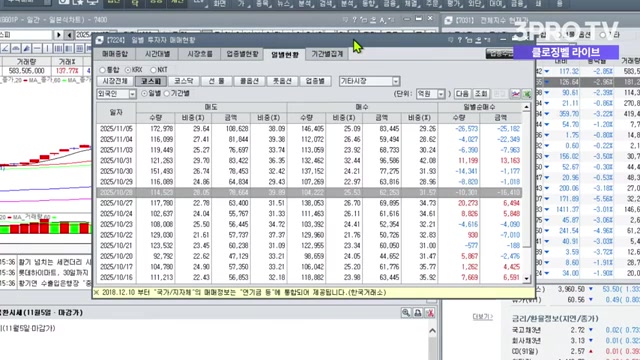The width and height of the screenshot is (640, 360).
Task: Click the help question mark in investor window title bar
Action: [x=460, y=40]
